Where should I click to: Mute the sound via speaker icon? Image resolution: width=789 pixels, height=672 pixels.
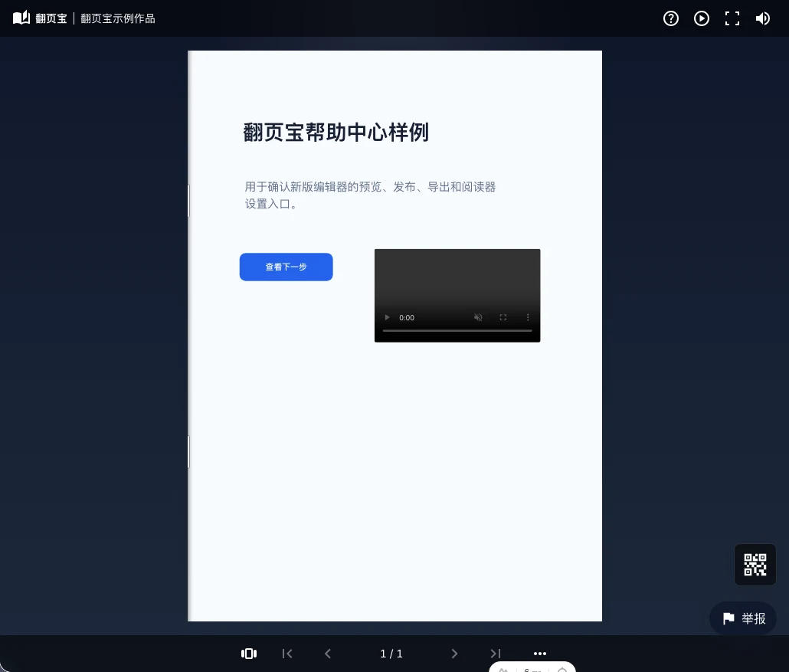763,18
